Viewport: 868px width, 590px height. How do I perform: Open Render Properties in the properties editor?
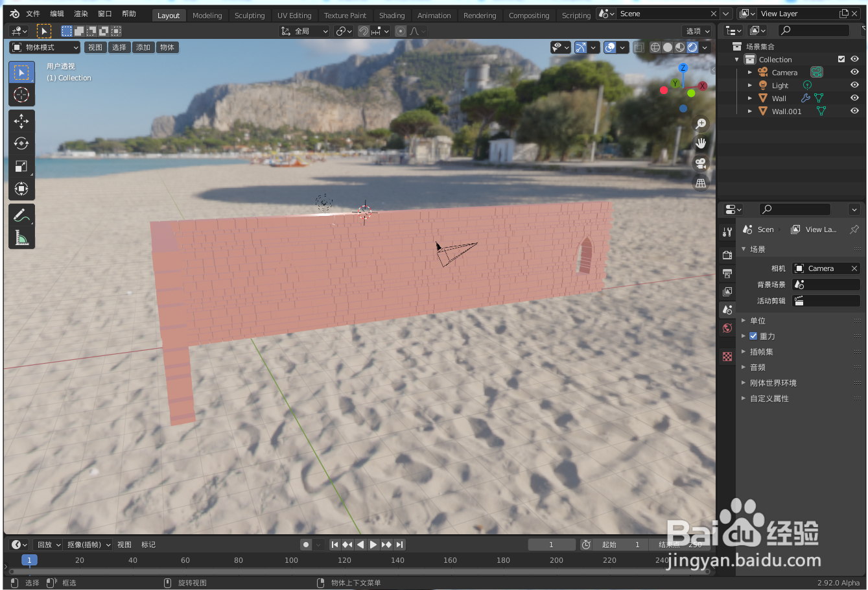tap(727, 255)
